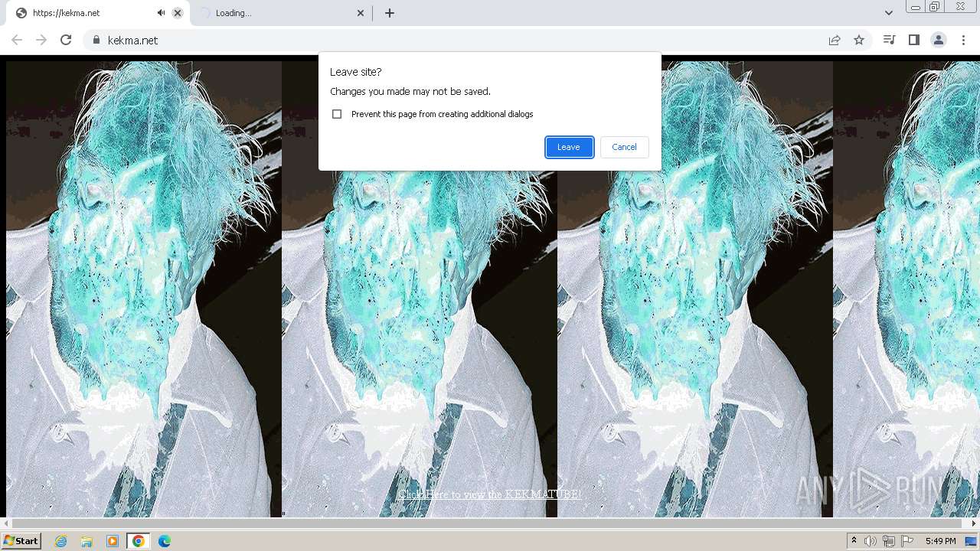Switch to the Loading tab
The image size is (980, 551).
point(280,13)
